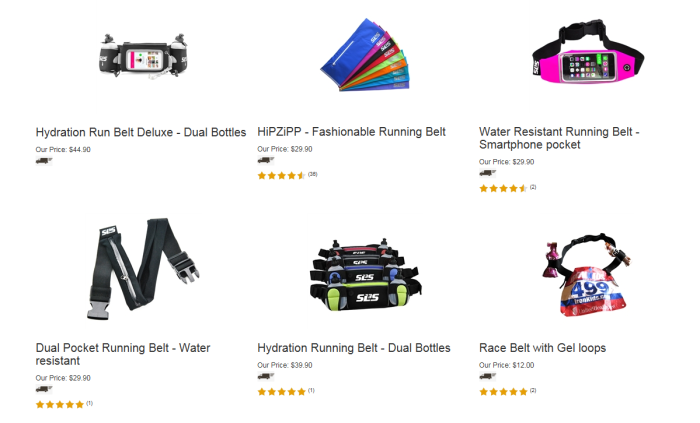Click the HiPZiPP colorful belts image
Image resolution: width=700 pixels, height=423 pixels.
coord(365,54)
